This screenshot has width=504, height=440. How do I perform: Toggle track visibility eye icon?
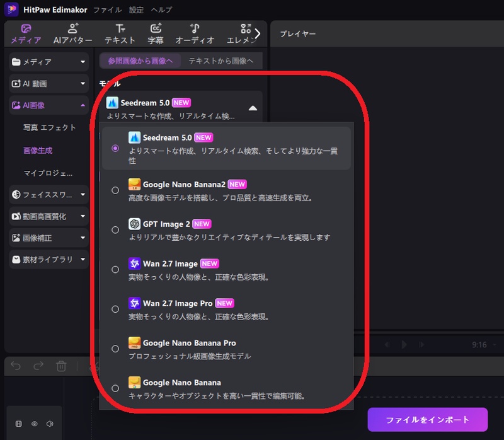(x=35, y=424)
